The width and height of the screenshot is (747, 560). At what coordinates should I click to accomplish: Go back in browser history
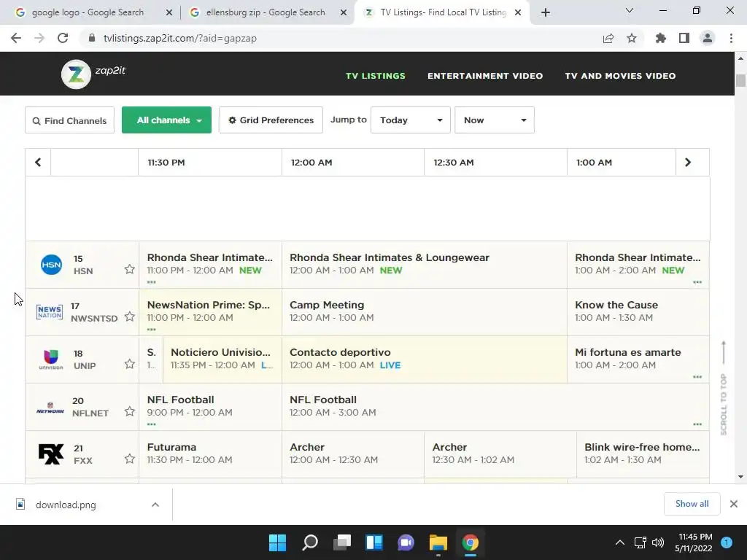(x=16, y=38)
